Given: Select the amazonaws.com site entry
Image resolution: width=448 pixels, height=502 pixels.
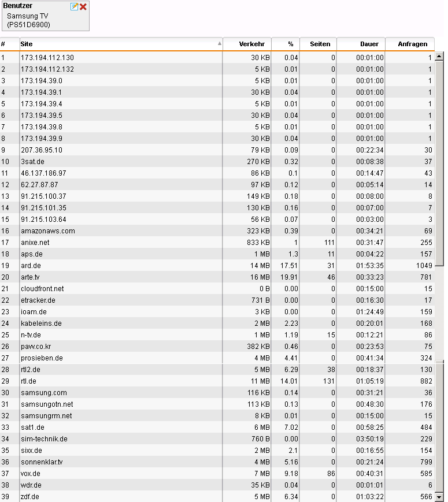Looking at the screenshot, I should click(x=48, y=231).
